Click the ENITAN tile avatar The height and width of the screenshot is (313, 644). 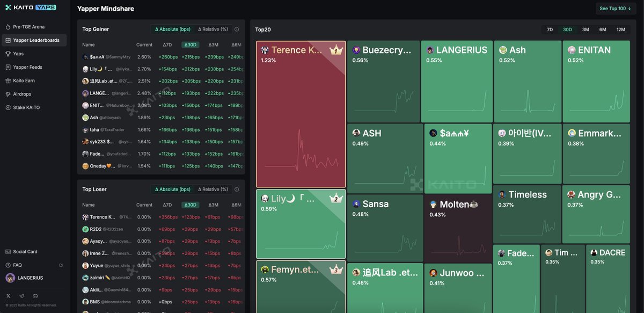(x=572, y=50)
